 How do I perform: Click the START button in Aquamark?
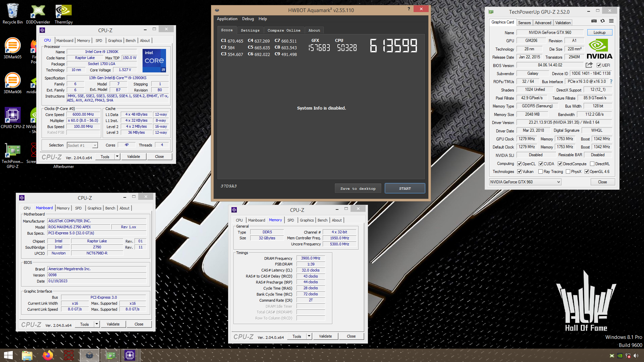point(405,188)
